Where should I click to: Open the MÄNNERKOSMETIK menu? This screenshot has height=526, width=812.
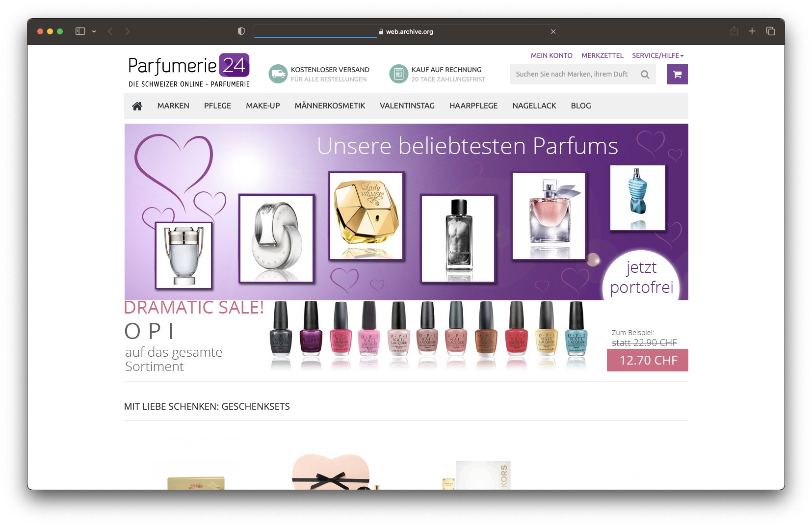coord(330,106)
